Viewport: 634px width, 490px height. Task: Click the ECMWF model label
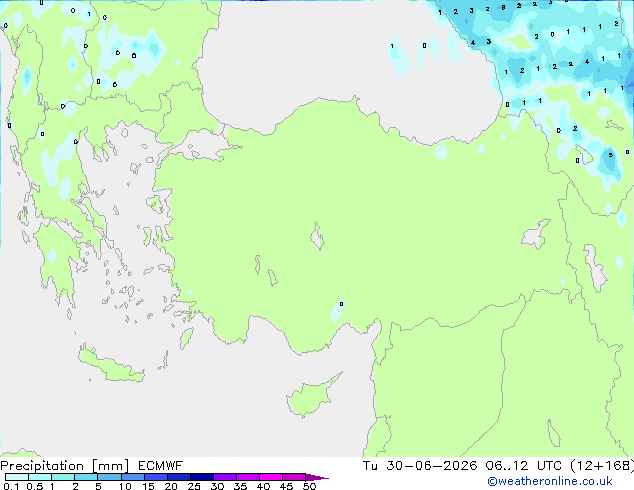click(161, 466)
